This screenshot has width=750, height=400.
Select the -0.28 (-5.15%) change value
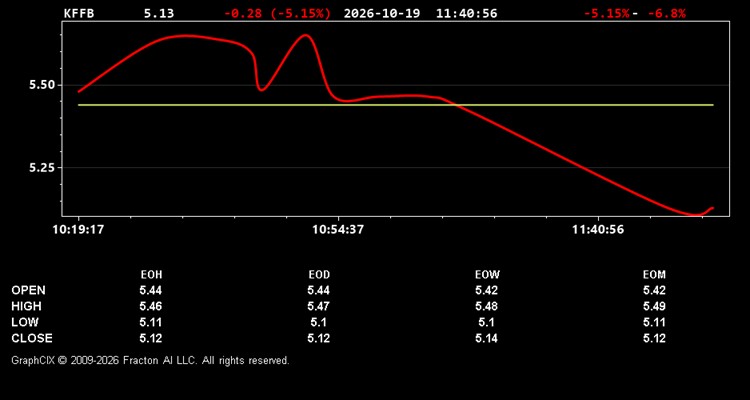[x=277, y=13]
